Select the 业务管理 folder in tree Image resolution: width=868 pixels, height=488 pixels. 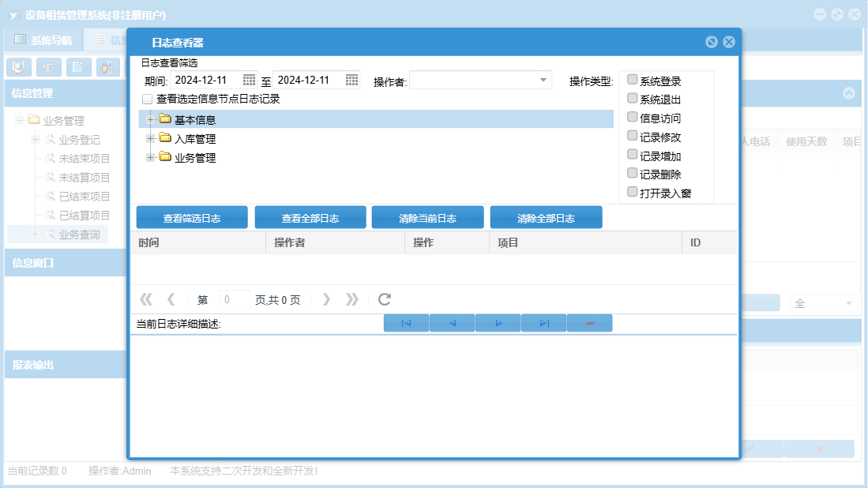point(194,158)
